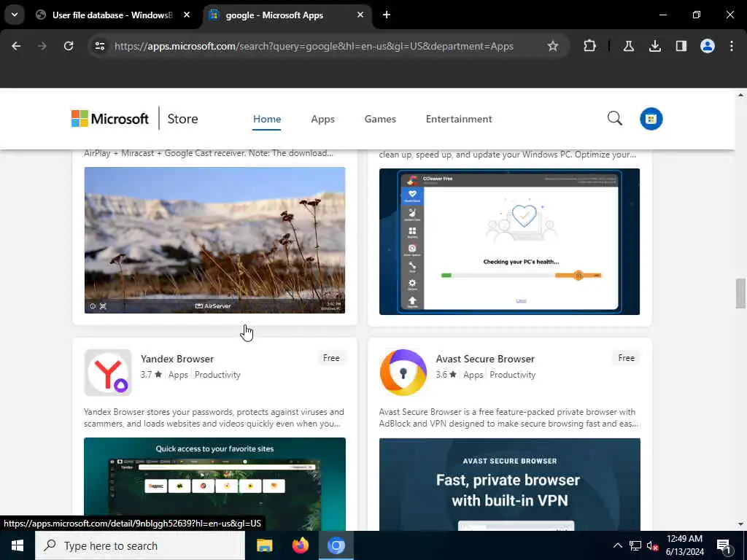Select the Games navigation tab

(x=380, y=119)
